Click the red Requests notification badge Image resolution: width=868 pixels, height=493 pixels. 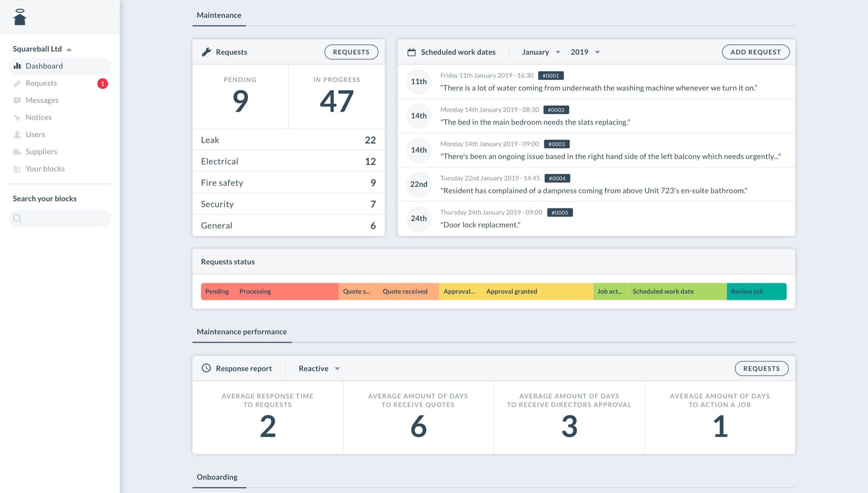pos(102,84)
